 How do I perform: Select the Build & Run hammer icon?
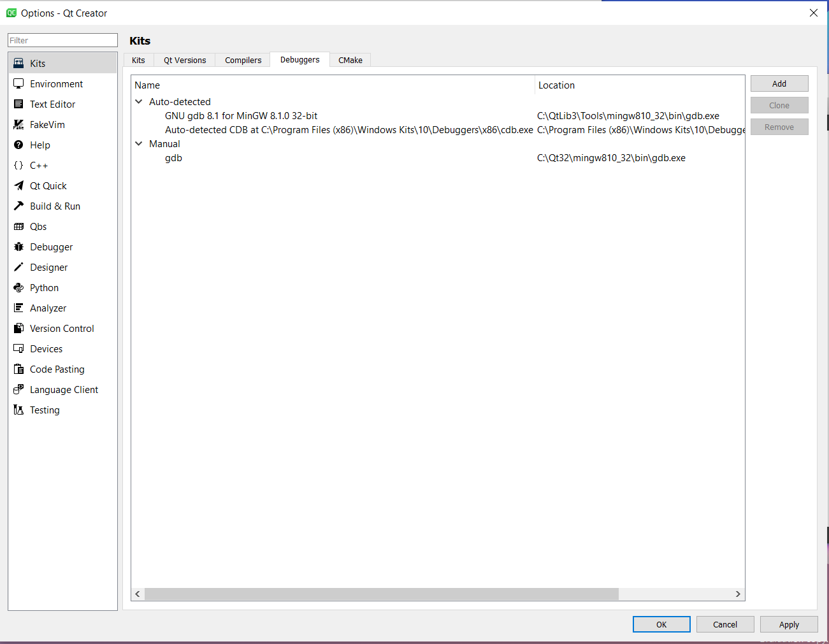[x=18, y=206]
